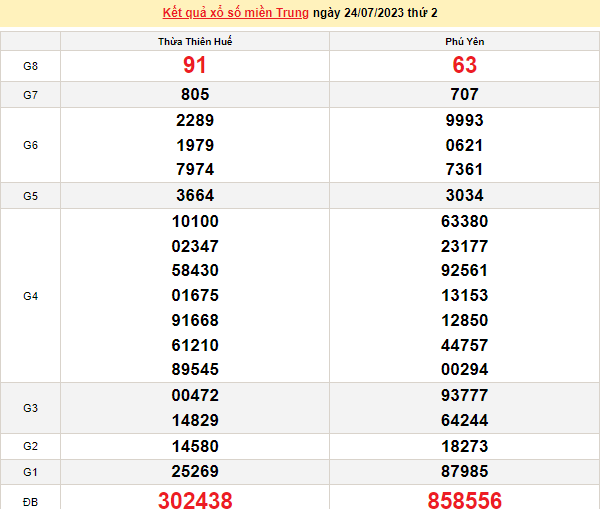Select the G1 result 25269

[195, 471]
